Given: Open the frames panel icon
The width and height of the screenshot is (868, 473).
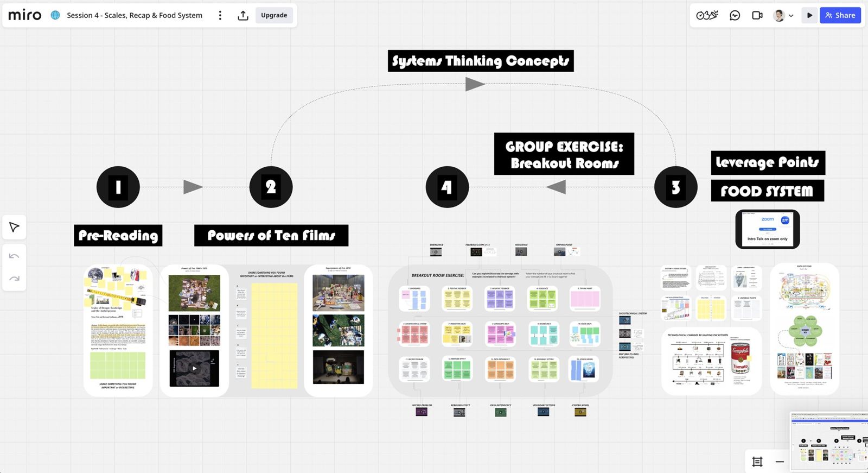Looking at the screenshot, I should tap(757, 462).
